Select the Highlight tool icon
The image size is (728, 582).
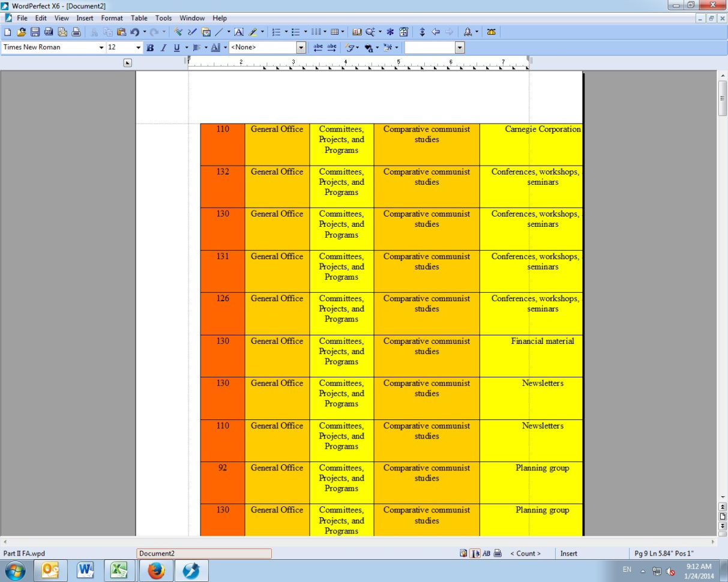(x=252, y=32)
